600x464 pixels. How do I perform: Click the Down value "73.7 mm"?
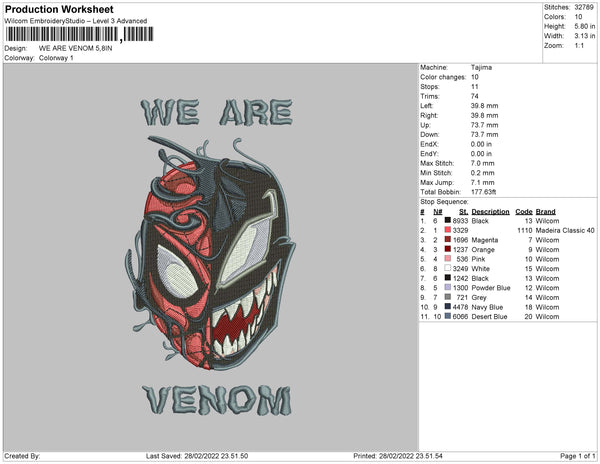pos(484,135)
